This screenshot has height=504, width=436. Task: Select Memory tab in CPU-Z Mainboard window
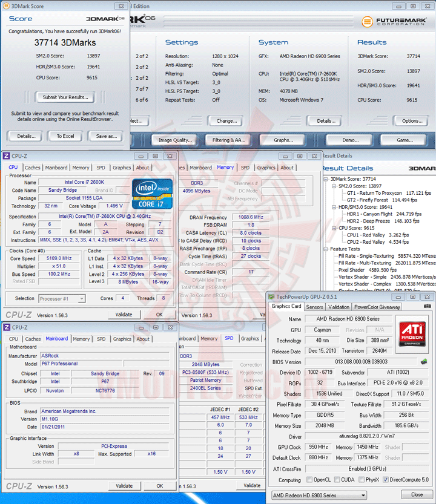[81, 339]
